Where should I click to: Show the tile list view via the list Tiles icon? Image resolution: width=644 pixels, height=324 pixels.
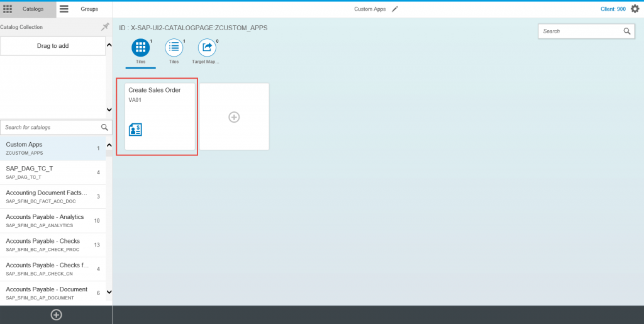(x=174, y=48)
